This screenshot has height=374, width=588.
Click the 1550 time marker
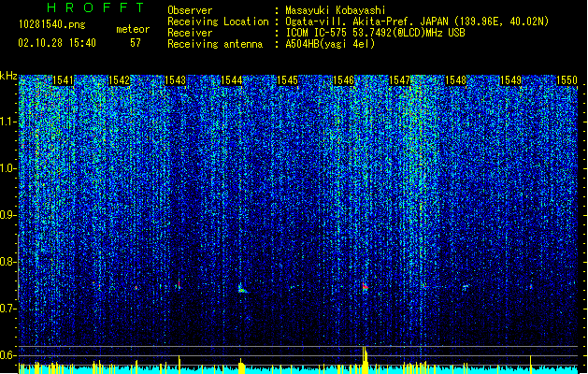pos(566,80)
